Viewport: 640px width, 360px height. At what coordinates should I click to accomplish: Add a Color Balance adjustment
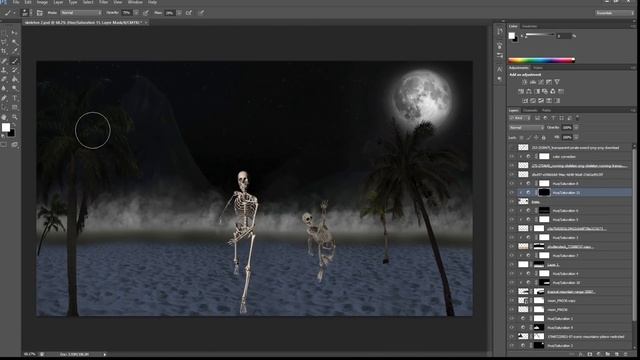pos(529,91)
